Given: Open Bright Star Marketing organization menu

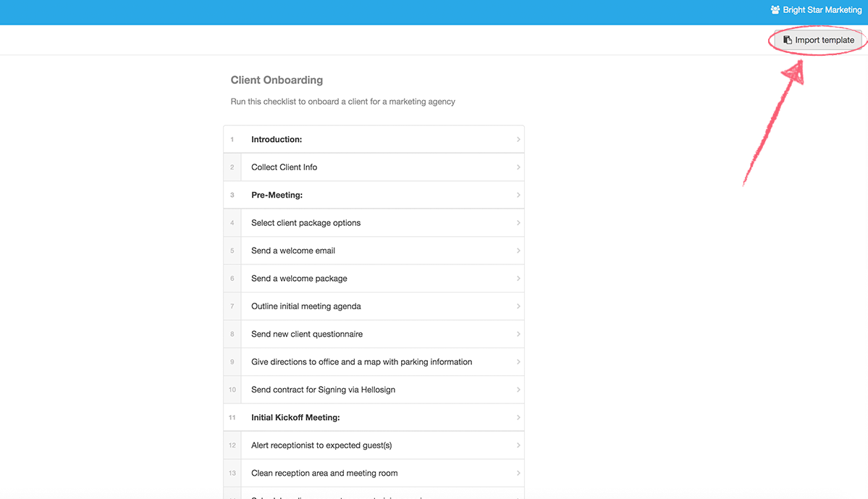Looking at the screenshot, I should 817,10.
